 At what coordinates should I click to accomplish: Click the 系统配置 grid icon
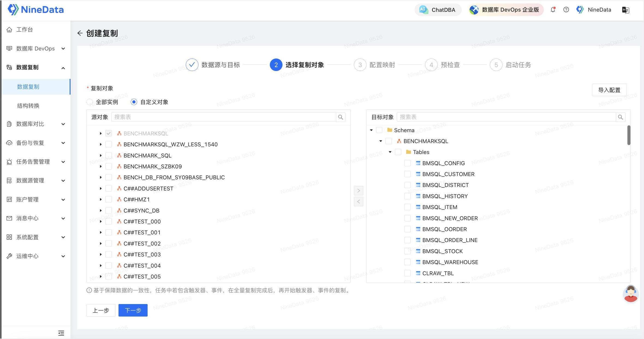(x=9, y=237)
